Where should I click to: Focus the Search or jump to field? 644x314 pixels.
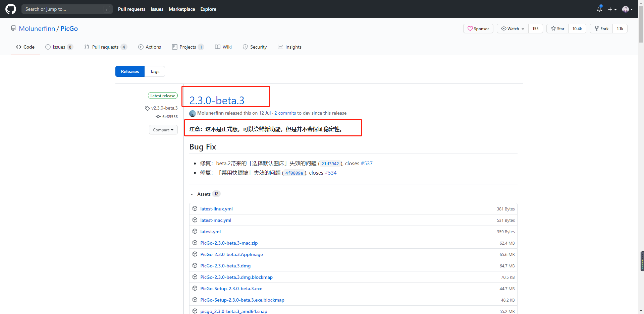(67, 9)
